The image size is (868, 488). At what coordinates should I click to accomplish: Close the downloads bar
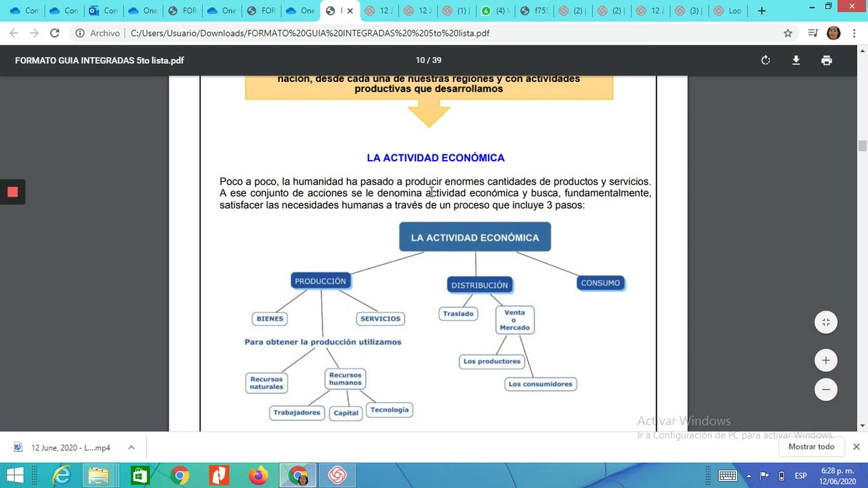856,447
